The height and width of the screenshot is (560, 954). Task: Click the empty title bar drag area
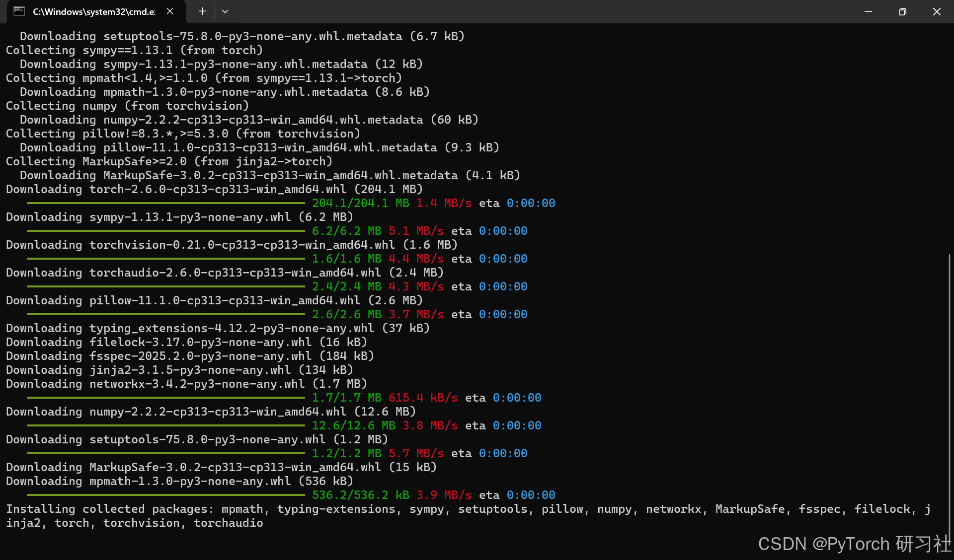(x=547, y=11)
